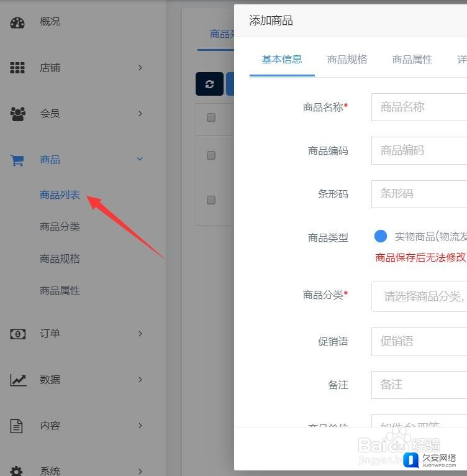Focus the 商品编码 input field
Screen dimensions: 467x476
point(419,150)
